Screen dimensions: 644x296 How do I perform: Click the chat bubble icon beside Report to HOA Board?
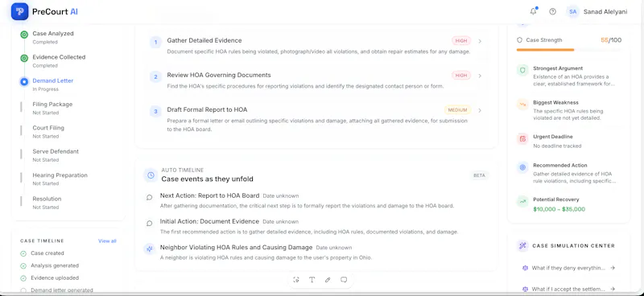click(150, 198)
